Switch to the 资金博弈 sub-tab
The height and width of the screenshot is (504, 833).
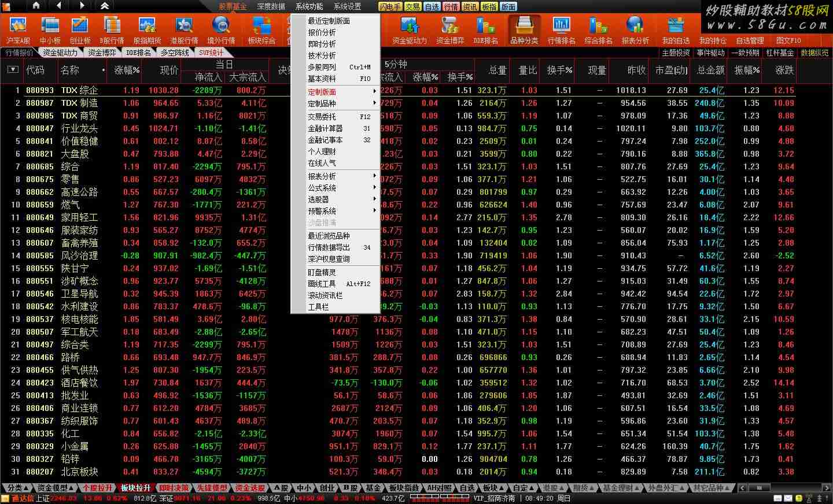coord(102,53)
